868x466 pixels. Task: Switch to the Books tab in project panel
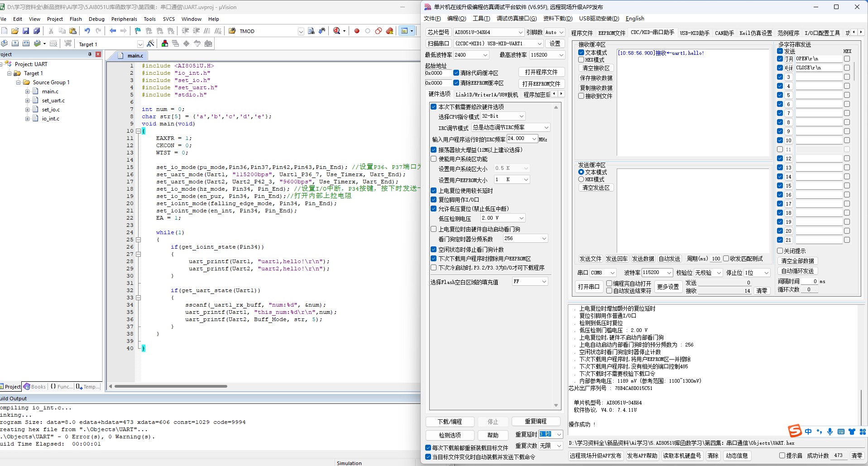[35, 387]
